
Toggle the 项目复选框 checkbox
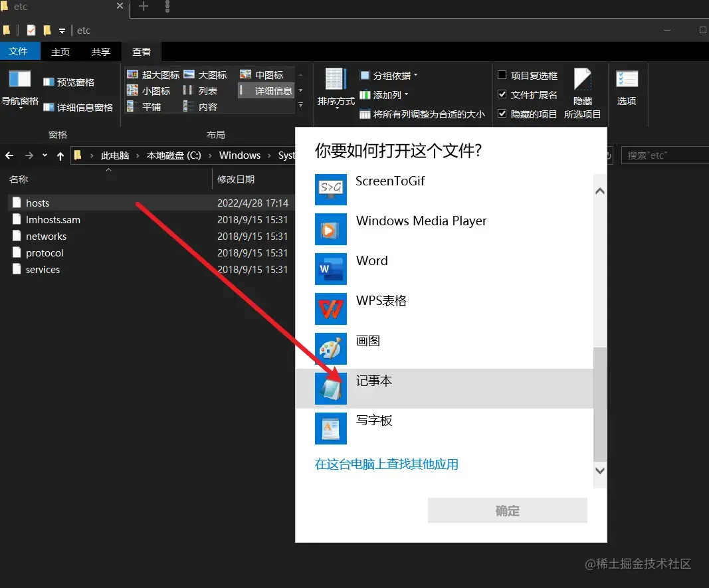pos(502,75)
